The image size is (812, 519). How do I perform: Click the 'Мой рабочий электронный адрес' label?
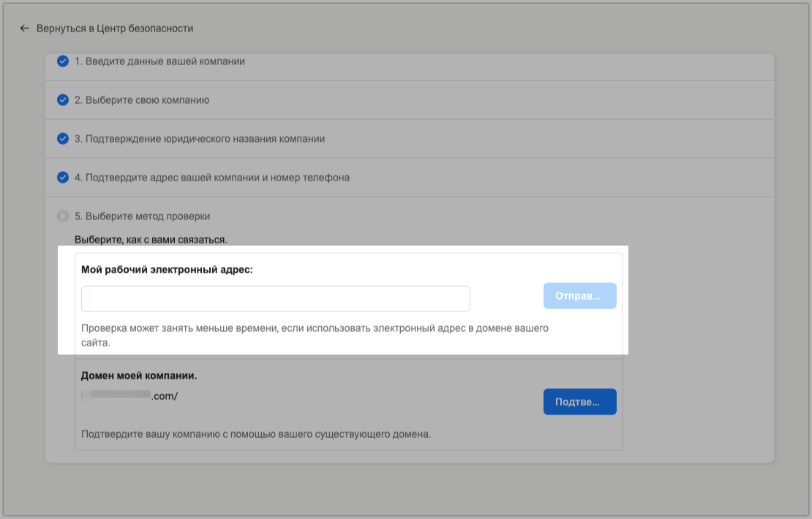click(x=167, y=270)
